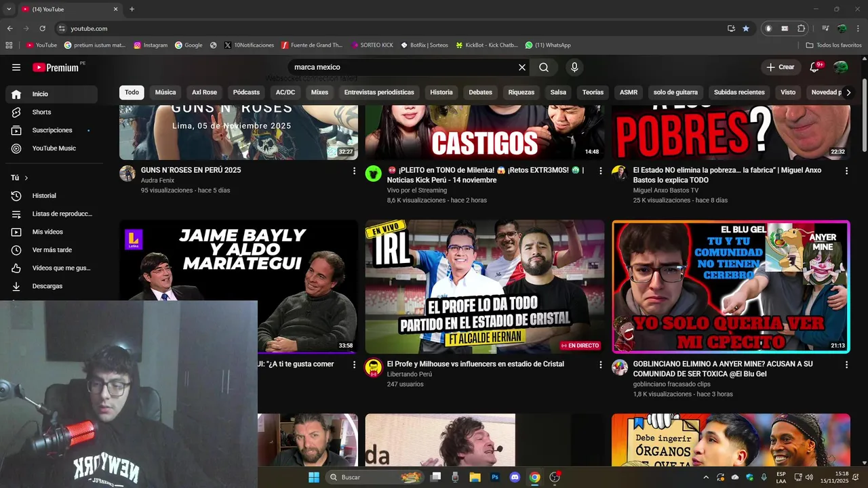The image size is (868, 488).
Task: Open Listas de reproducción in sidebar
Action: [52, 213]
